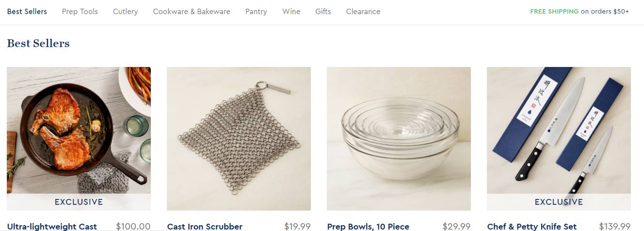Screen dimensions: 644x231
Task: Go to the Cutlery category
Action: [x=125, y=12]
